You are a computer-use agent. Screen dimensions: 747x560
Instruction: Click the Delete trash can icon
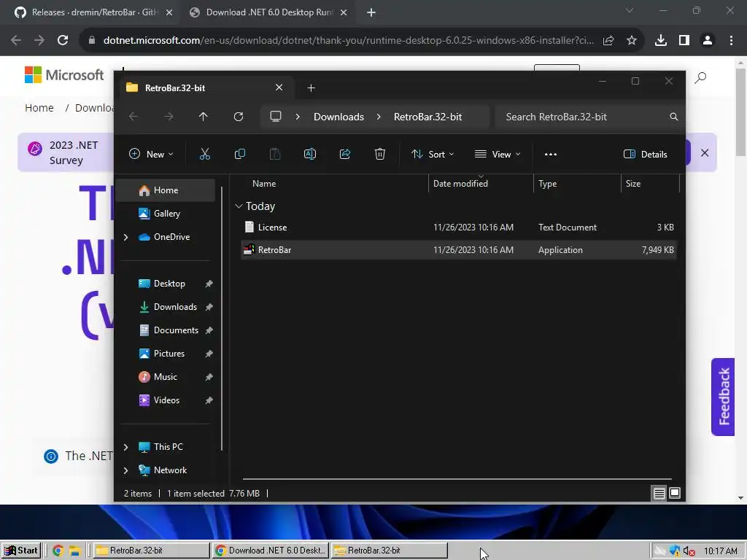point(379,155)
